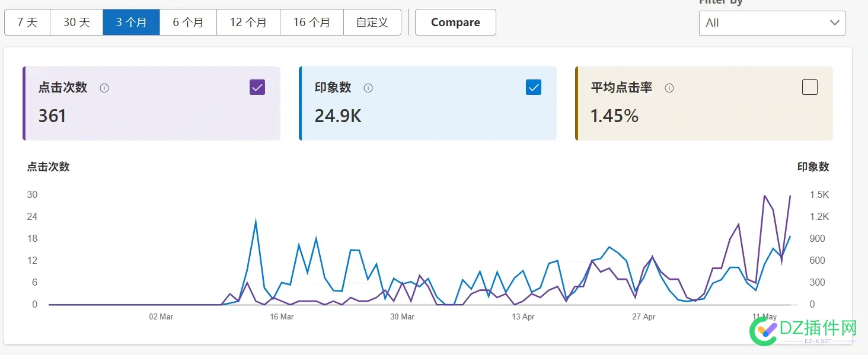Disable the 印象数 checkbox
868x355 pixels.
click(533, 87)
